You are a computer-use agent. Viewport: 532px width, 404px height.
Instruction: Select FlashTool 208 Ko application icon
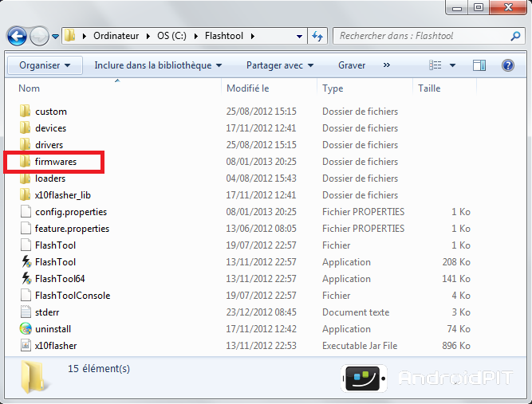pos(26,261)
